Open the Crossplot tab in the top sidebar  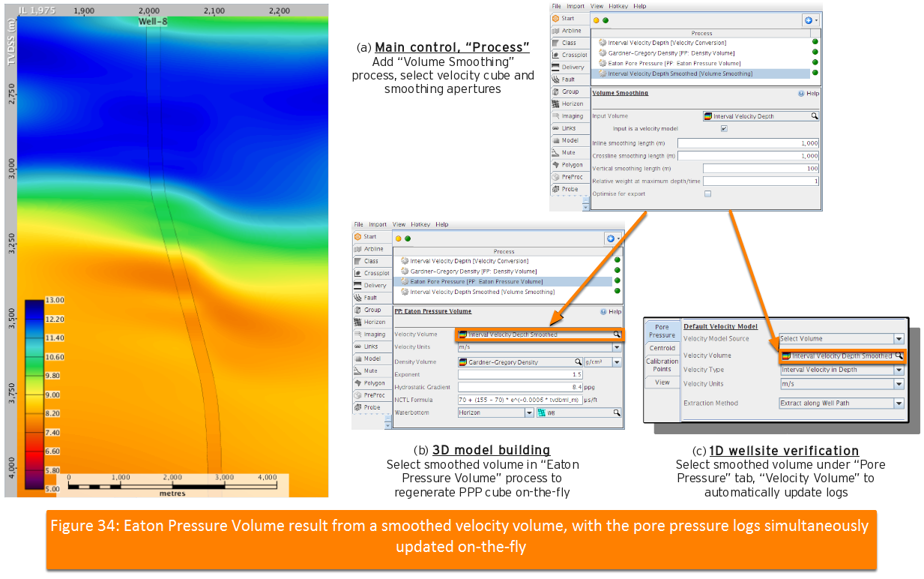pos(569,55)
